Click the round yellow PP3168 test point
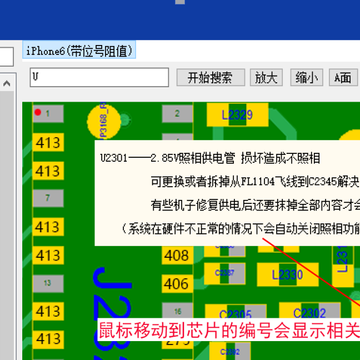Image resolution: width=360 pixels, height=360 pixels. (x=104, y=121)
